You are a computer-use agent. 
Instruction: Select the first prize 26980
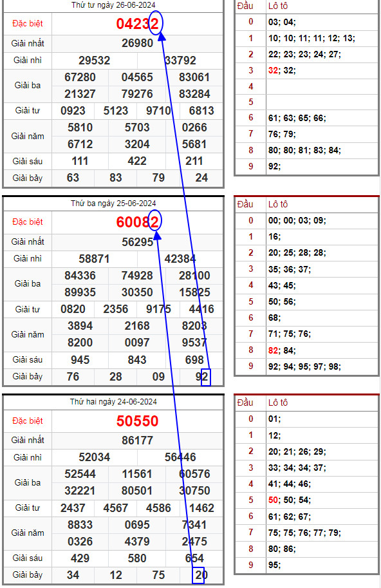coord(137,43)
